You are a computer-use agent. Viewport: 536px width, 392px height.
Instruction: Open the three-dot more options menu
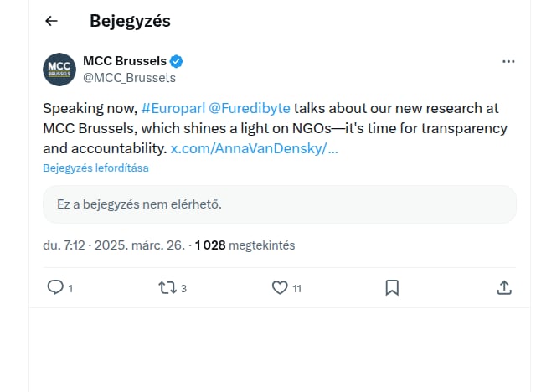(x=508, y=62)
